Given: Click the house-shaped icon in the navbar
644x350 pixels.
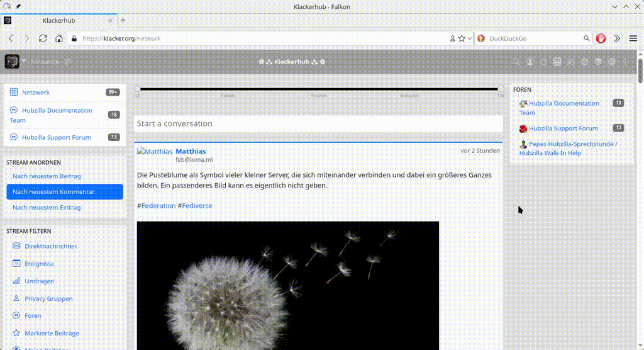Looking at the screenshot, I should (x=543, y=62).
